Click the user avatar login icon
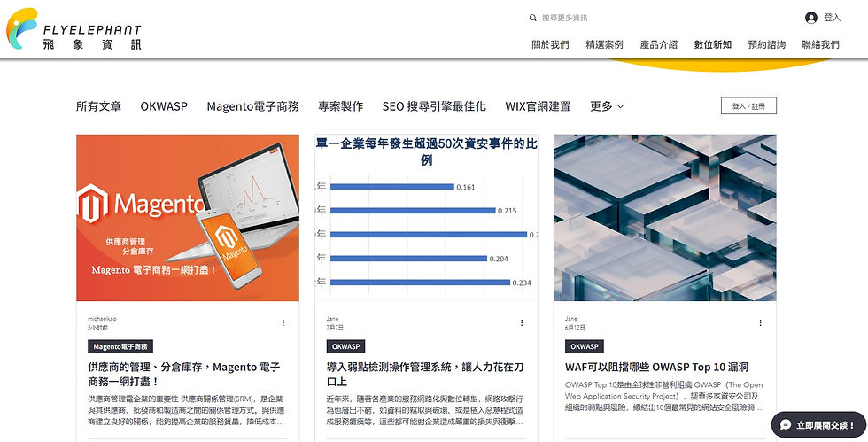The width and height of the screenshot is (868, 442). click(811, 18)
